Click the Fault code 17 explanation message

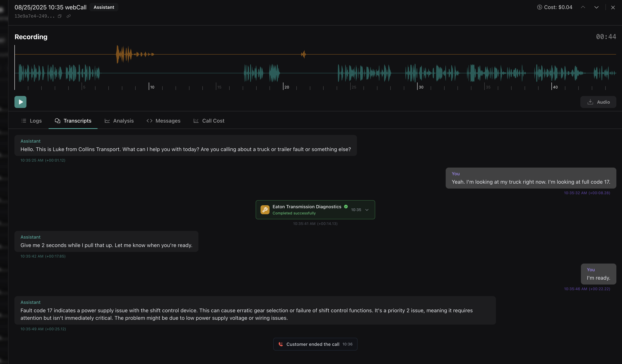coord(255,310)
